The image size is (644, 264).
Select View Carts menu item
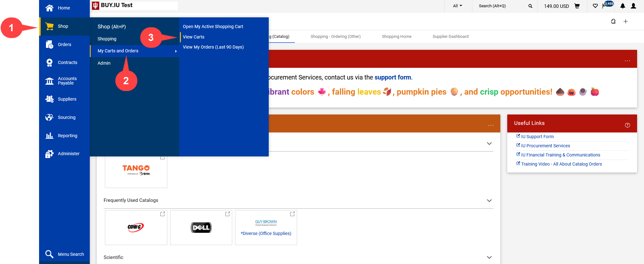coord(193,37)
